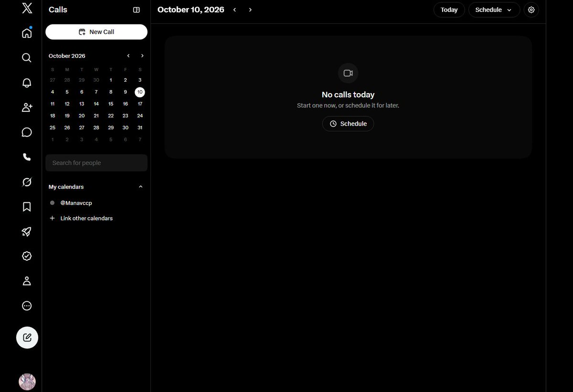The height and width of the screenshot is (392, 573).
Task: Open account avatar menu
Action: click(x=27, y=382)
